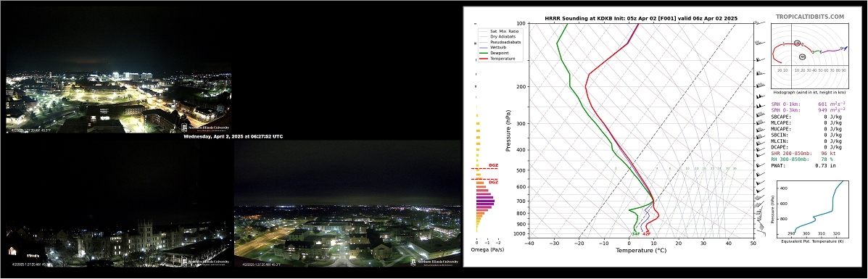The width and height of the screenshot is (868, 279).
Task: Click the bottom-right night skyline webcam view
Action: [x=347, y=204]
